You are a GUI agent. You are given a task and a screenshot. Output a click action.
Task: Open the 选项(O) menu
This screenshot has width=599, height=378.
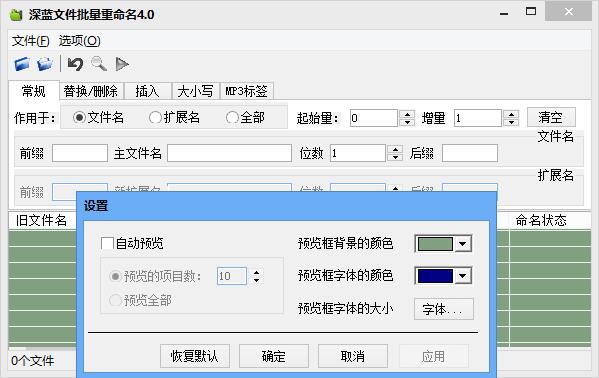coord(79,41)
